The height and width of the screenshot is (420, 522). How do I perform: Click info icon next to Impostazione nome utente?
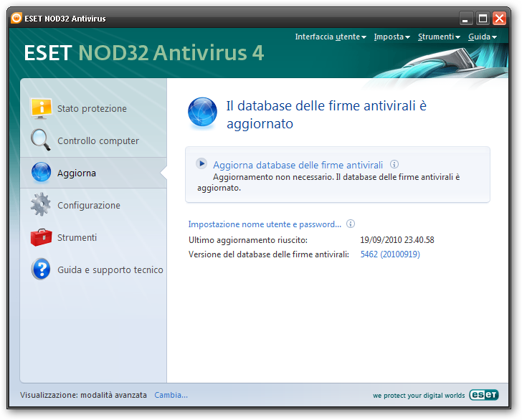pos(350,224)
